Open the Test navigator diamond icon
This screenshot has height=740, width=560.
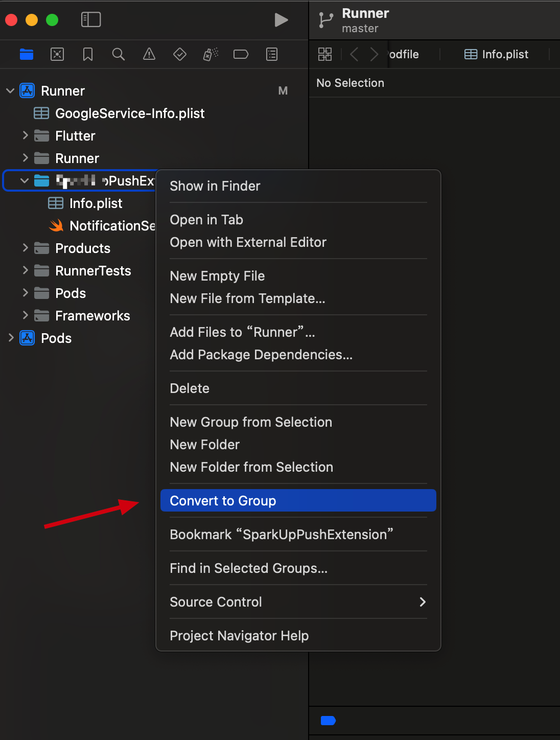(x=180, y=54)
